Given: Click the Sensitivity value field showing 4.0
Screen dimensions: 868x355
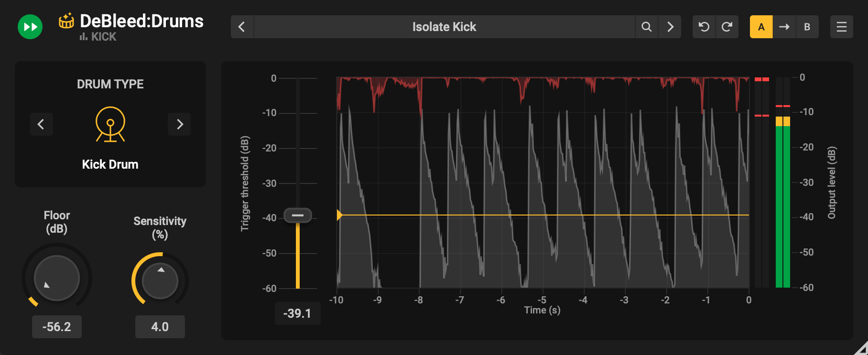Looking at the screenshot, I should 160,327.
